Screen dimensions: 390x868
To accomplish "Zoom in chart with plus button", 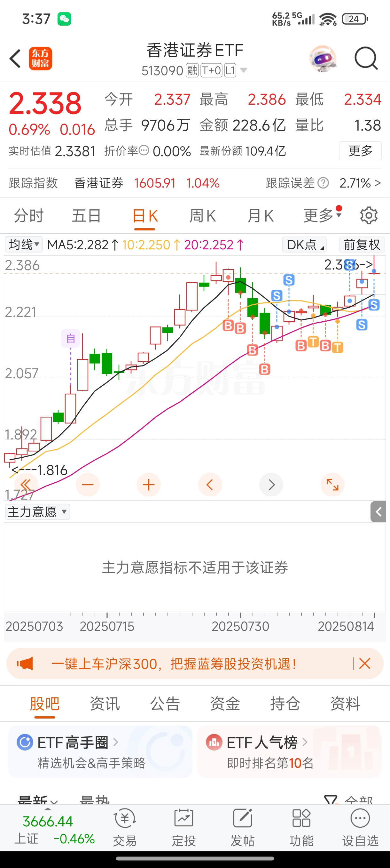I will coord(149,485).
